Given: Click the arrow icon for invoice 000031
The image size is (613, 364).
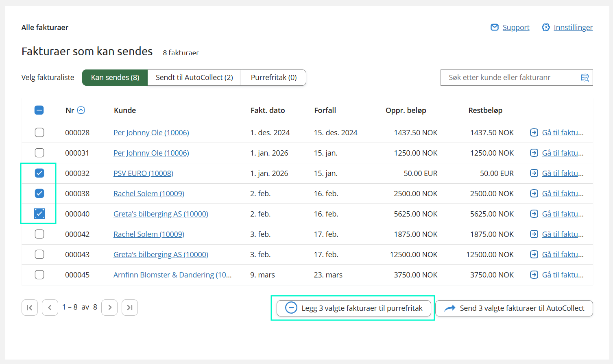Looking at the screenshot, I should tap(534, 153).
